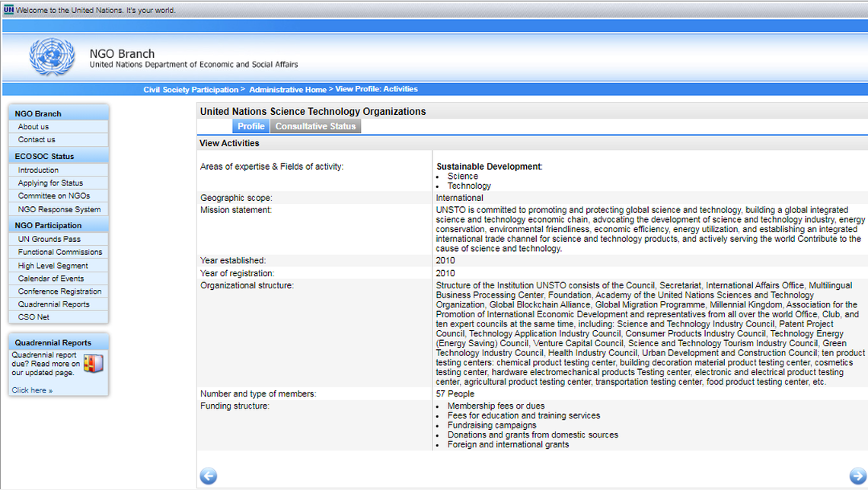Click the 'Organizational structure:' label
The width and height of the screenshot is (868, 490).
click(x=247, y=285)
